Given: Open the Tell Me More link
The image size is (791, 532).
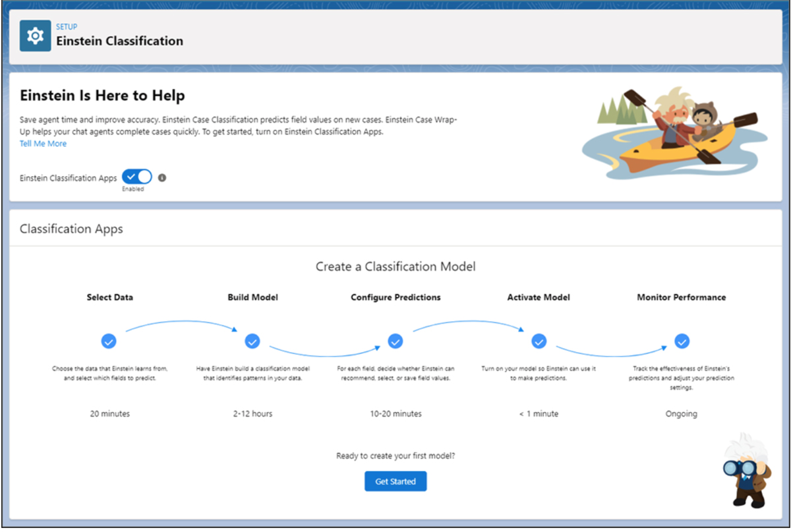Looking at the screenshot, I should point(43,144).
